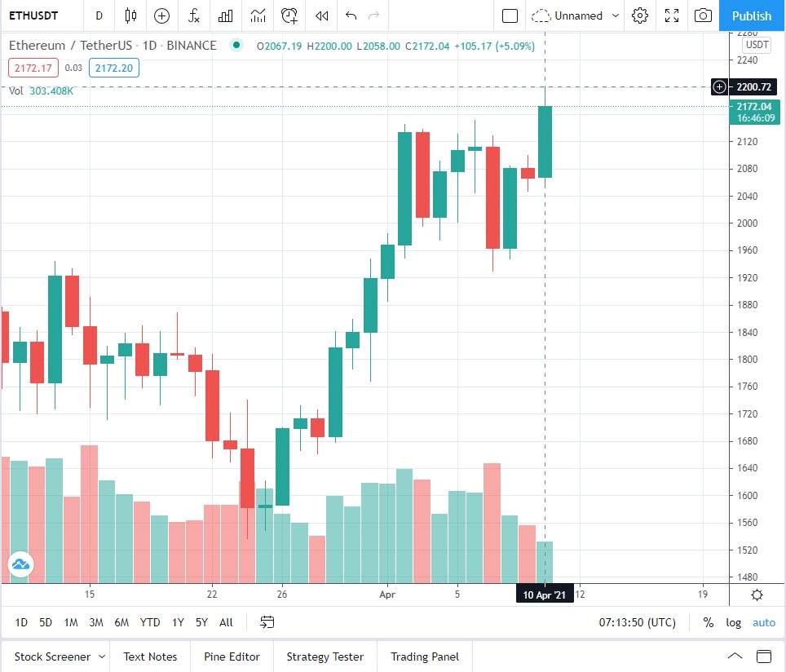Click the Compare symbol plus icon

(161, 15)
